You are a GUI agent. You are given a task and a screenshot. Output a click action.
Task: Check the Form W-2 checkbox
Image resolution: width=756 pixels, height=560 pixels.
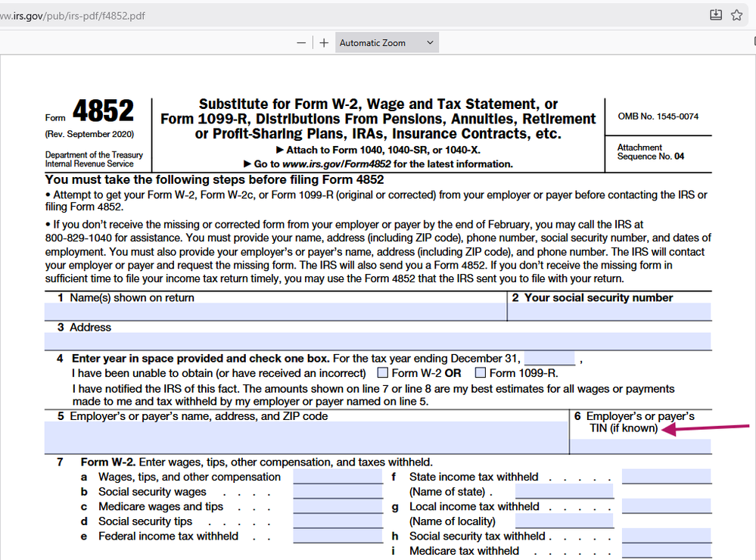pos(382,372)
